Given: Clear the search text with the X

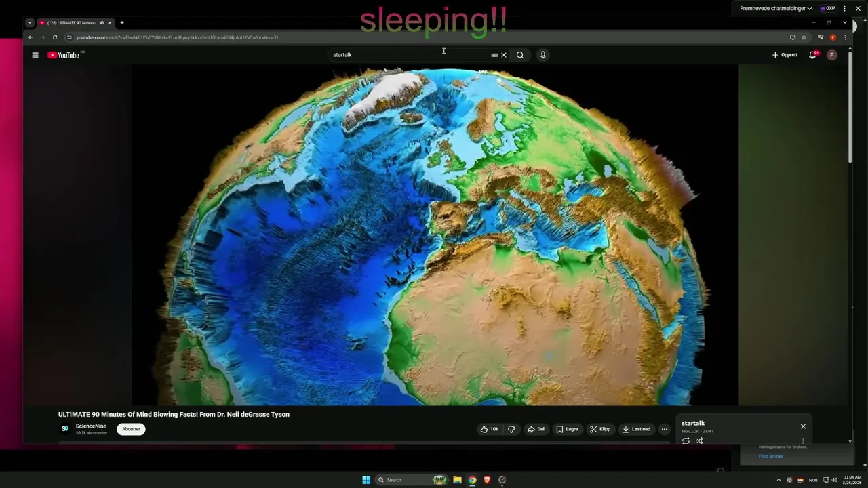Looking at the screenshot, I should 504,55.
